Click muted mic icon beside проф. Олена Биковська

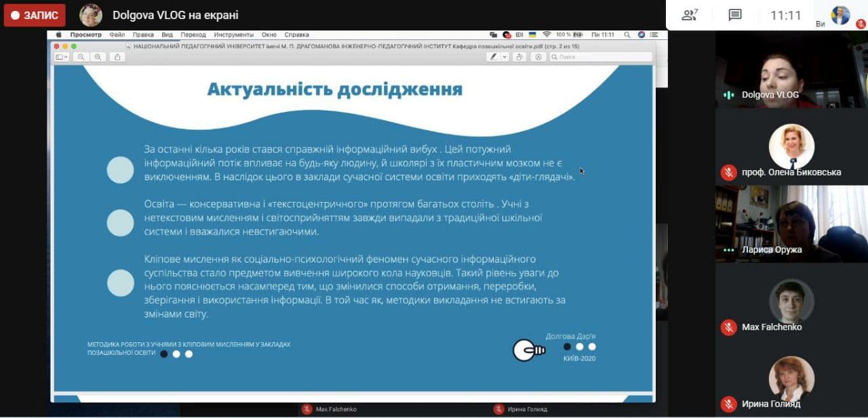click(x=729, y=172)
